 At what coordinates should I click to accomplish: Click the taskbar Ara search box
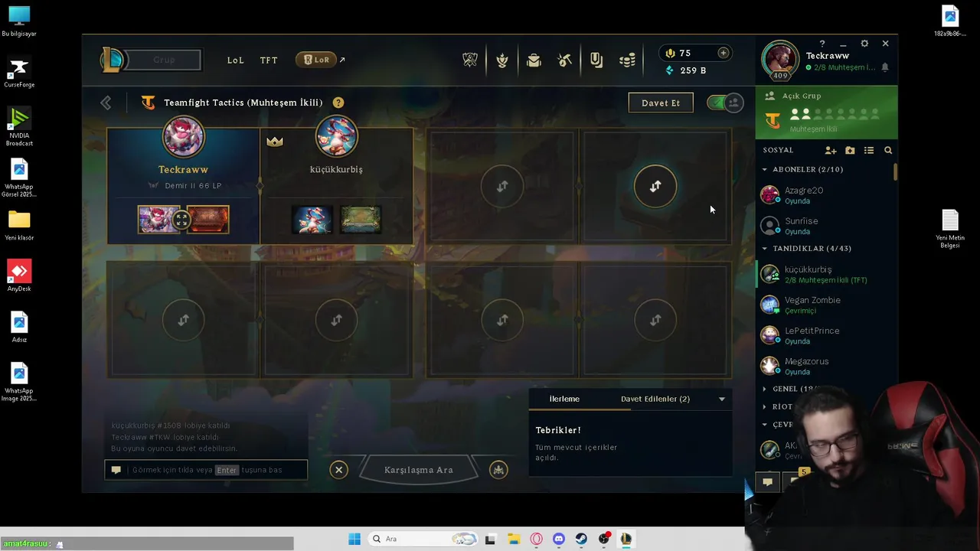tap(423, 539)
